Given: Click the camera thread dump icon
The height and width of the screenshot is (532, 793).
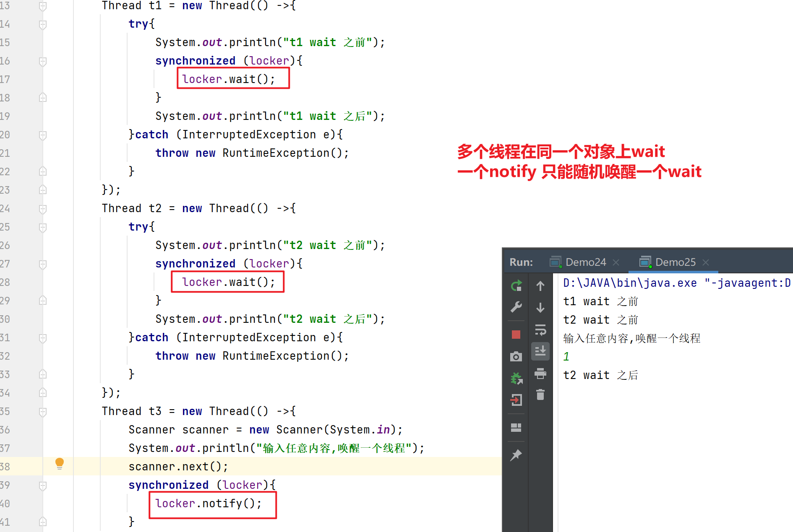Looking at the screenshot, I should 516,357.
